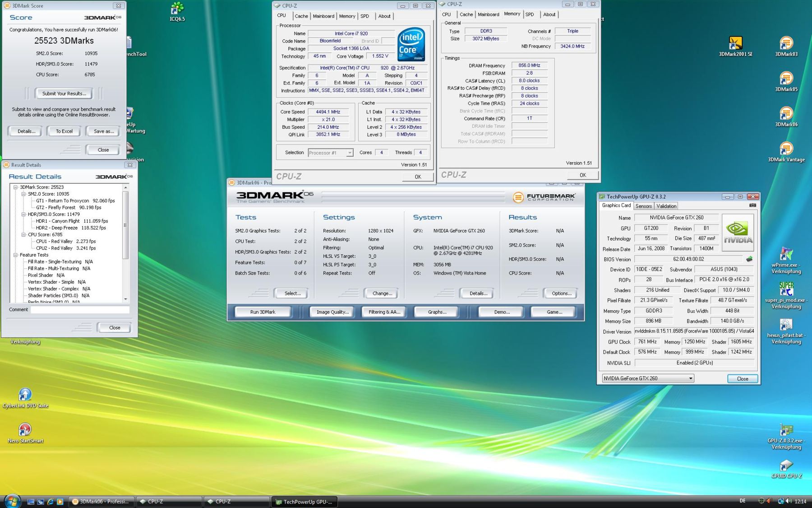The height and width of the screenshot is (508, 812).
Task: Click the Close button in GPU-Z
Action: 742,378
